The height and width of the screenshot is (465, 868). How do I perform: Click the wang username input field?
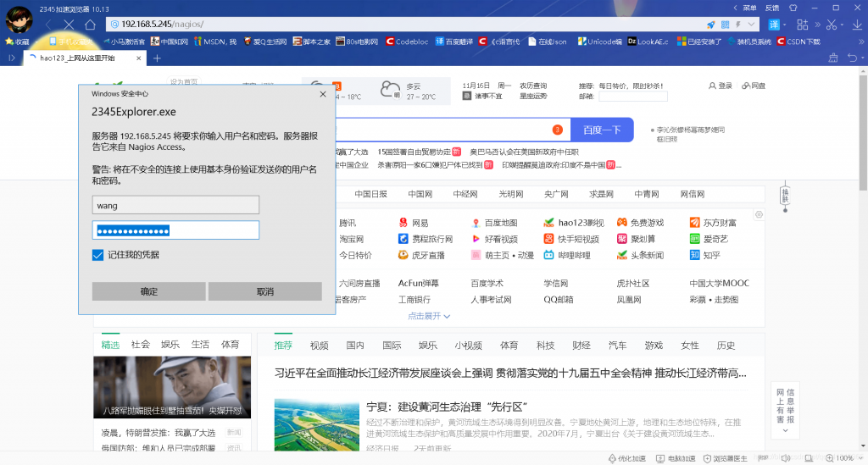(175, 205)
